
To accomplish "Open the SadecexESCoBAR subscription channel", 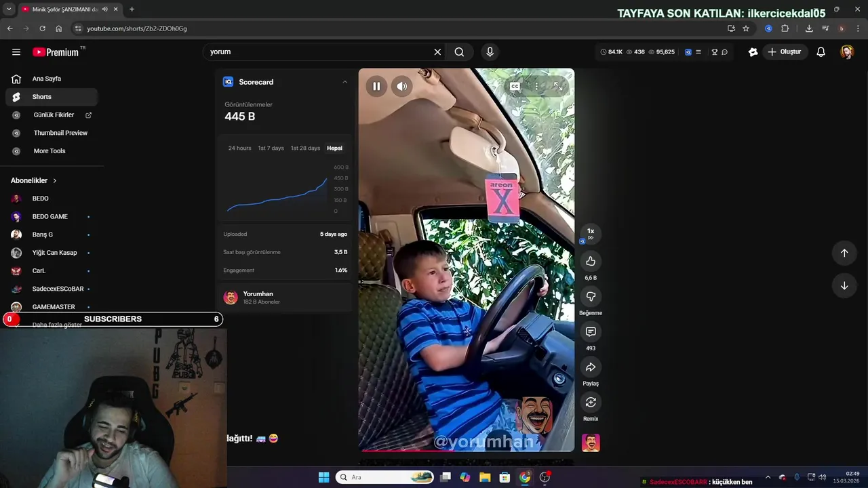I will pyautogui.click(x=52, y=289).
